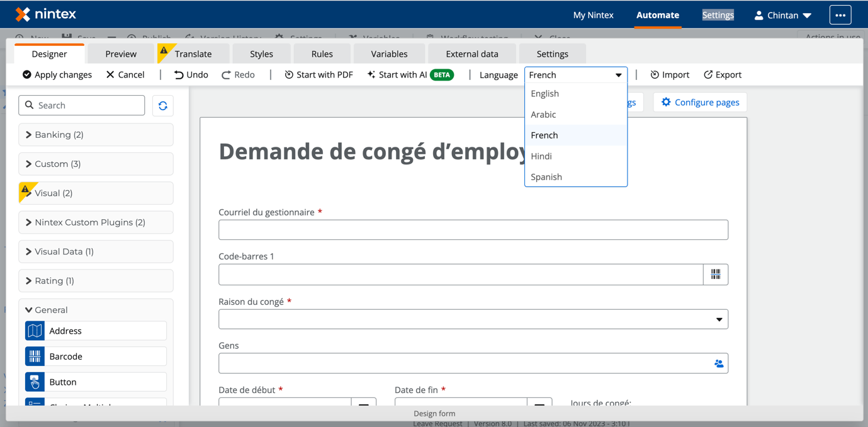
Task: Cancel the form edits
Action: click(x=125, y=74)
